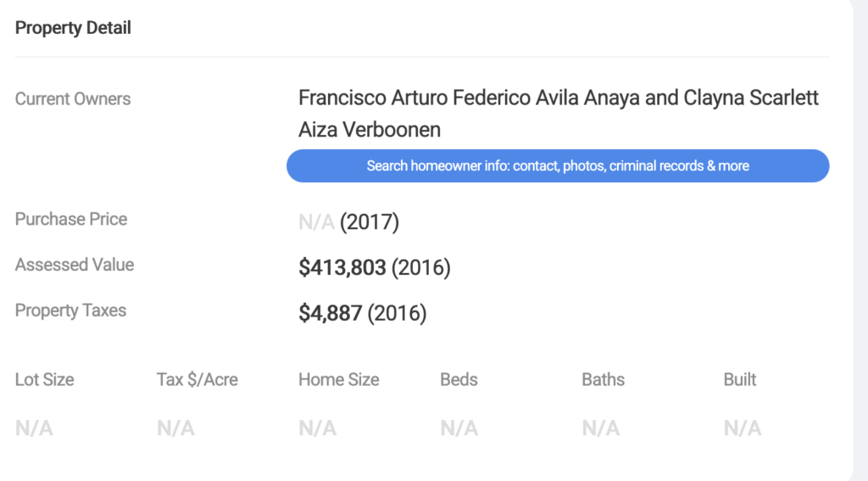
Task: Click the Tax $/Acre column header
Action: (x=197, y=379)
